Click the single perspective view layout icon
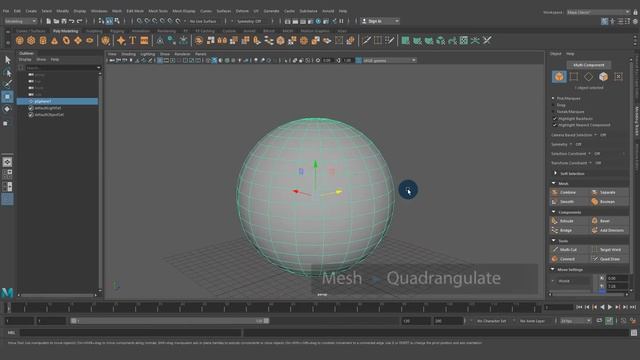 pos(7,162)
